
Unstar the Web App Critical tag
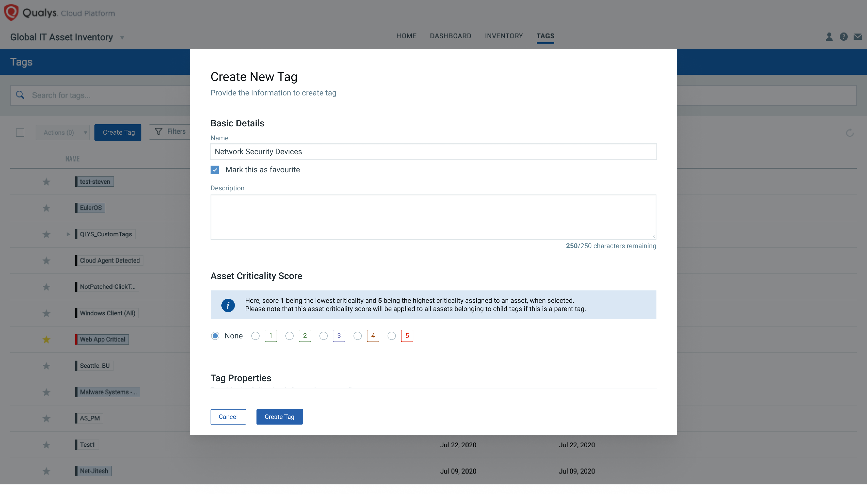click(x=46, y=339)
